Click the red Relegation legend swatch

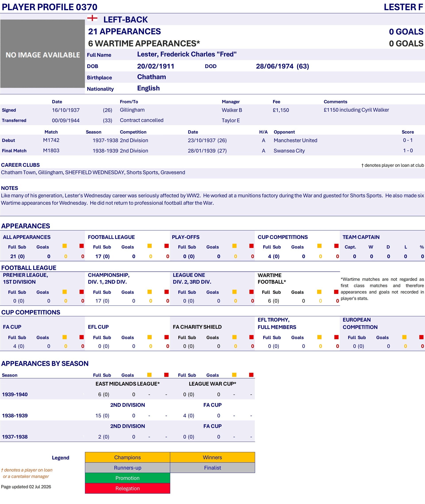127,488
